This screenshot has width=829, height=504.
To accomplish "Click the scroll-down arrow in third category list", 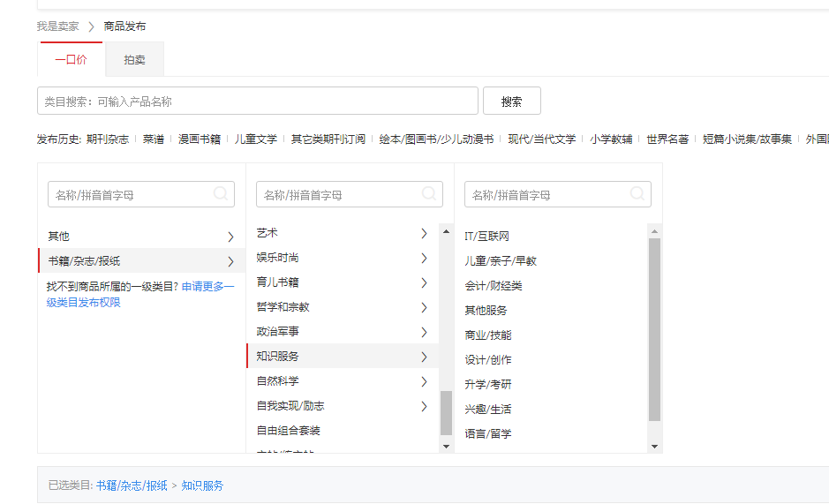I will click(654, 446).
